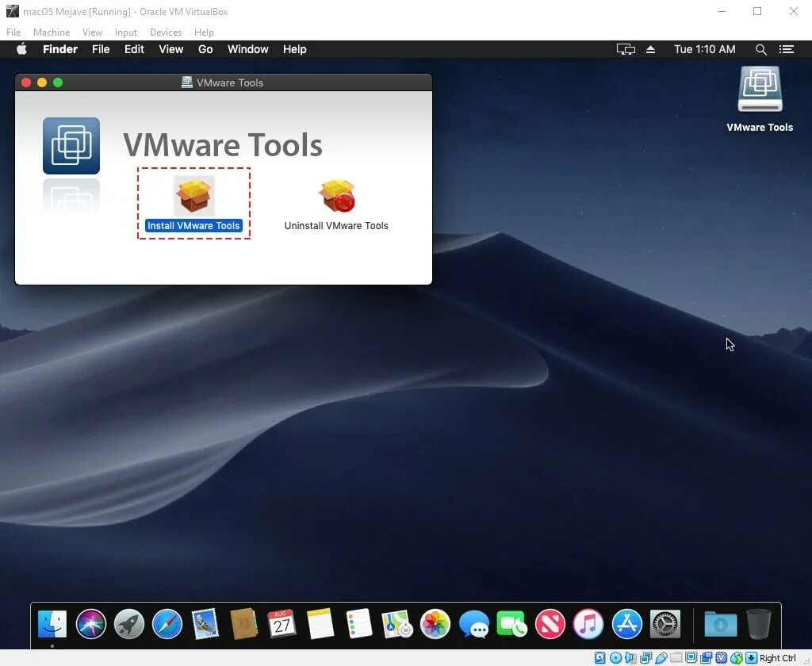
Task: Open the macOS View menu beside Edit
Action: [x=171, y=49]
